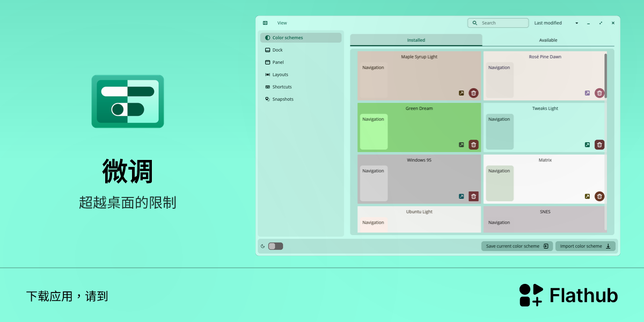644x322 pixels.
Task: Delete the Tweaks Light scheme
Action: tap(599, 144)
